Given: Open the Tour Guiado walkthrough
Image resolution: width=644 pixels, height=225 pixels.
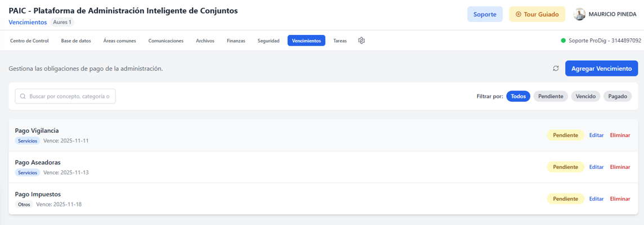Looking at the screenshot, I should click(x=537, y=15).
